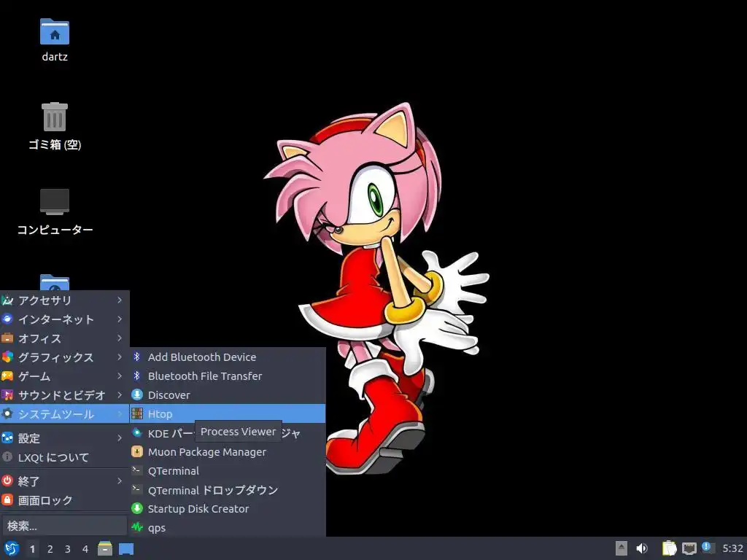Image resolution: width=747 pixels, height=560 pixels.
Task: Click the ゲーム controller icon
Action: pos(7,376)
